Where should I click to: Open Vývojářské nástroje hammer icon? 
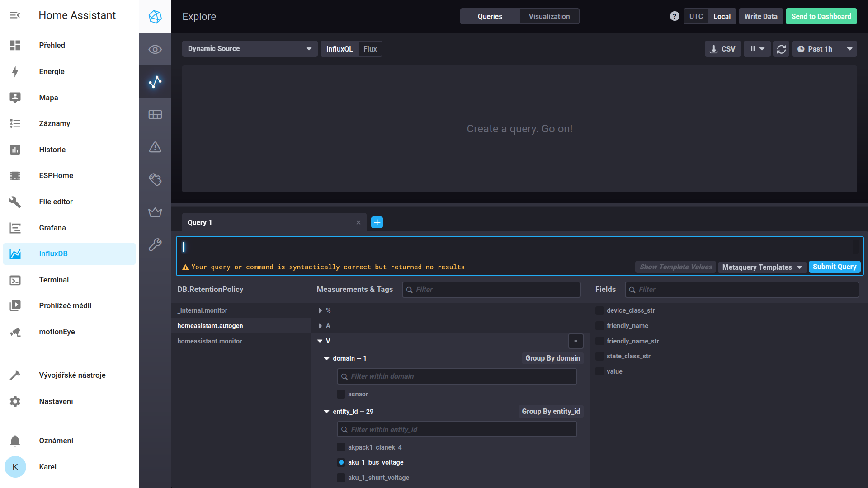pyautogui.click(x=15, y=375)
